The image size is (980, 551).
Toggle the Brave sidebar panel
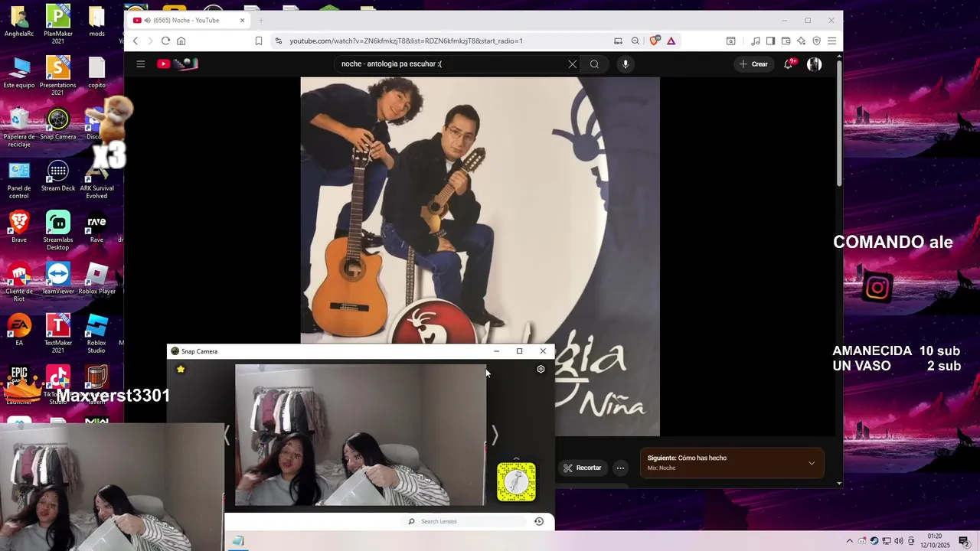(770, 41)
